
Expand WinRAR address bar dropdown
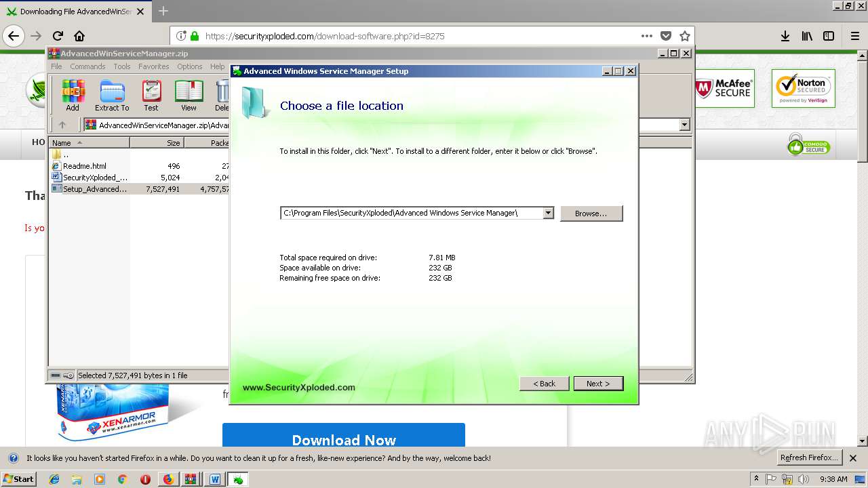[x=684, y=125]
